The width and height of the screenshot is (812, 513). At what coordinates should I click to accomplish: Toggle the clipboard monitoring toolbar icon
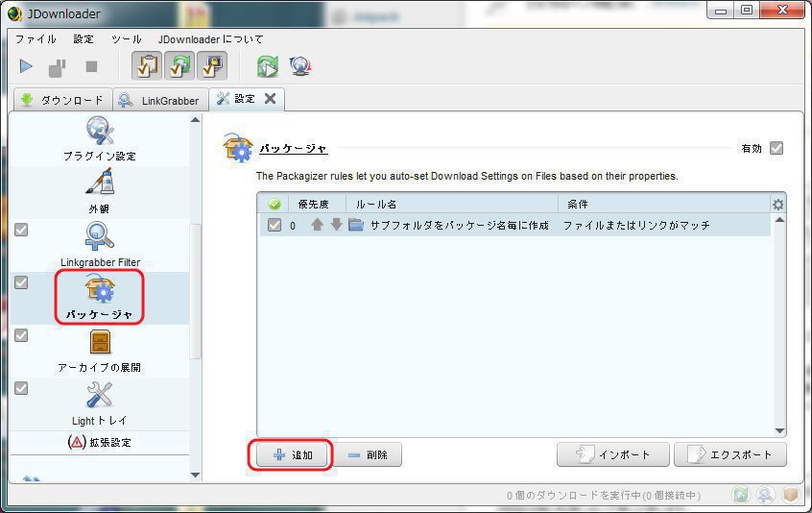point(147,66)
